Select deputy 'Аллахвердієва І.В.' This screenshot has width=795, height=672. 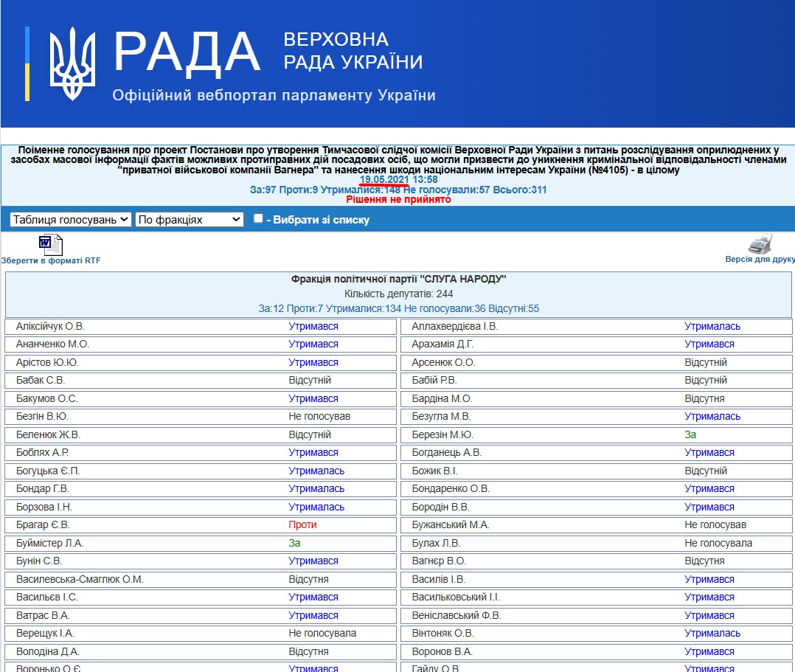coord(455,326)
